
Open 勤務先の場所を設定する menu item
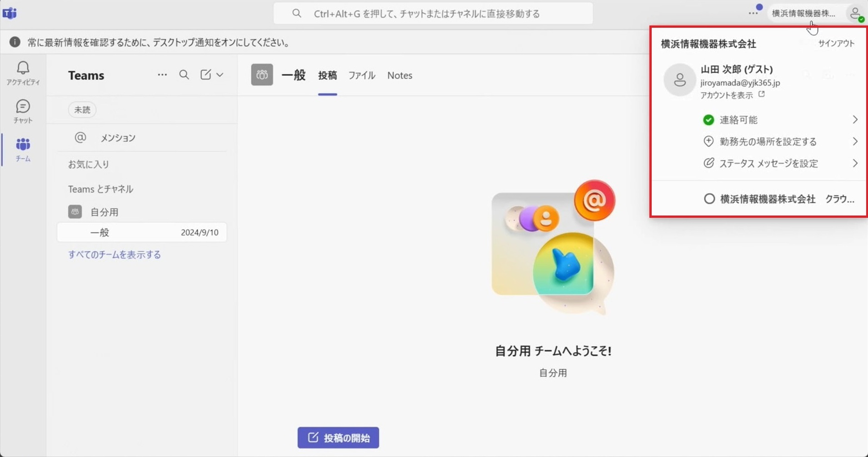pyautogui.click(x=780, y=141)
